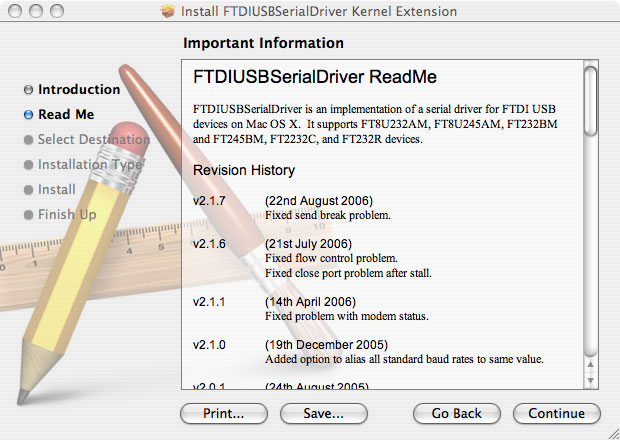
Task: Click the scroll up arrow
Action: tap(590, 364)
